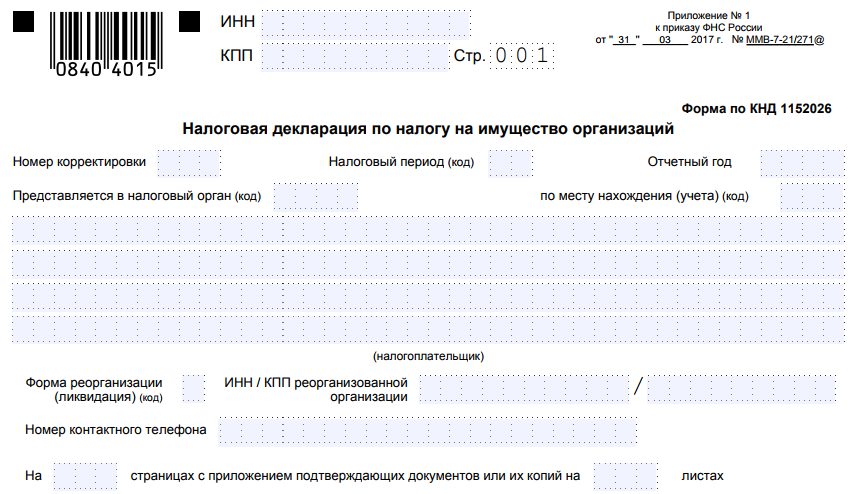Click the barcode 0840 4015
The width and height of the screenshot is (859, 494).
pos(106,44)
